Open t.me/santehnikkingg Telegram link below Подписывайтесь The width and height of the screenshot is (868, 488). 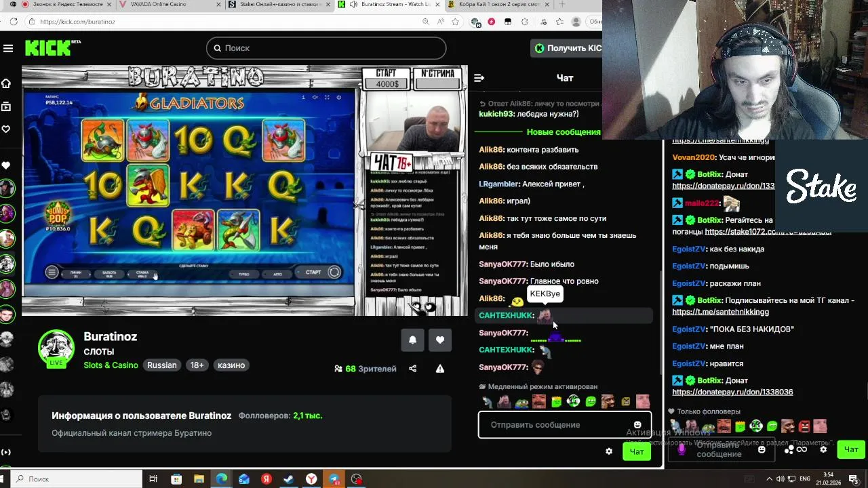coord(720,312)
